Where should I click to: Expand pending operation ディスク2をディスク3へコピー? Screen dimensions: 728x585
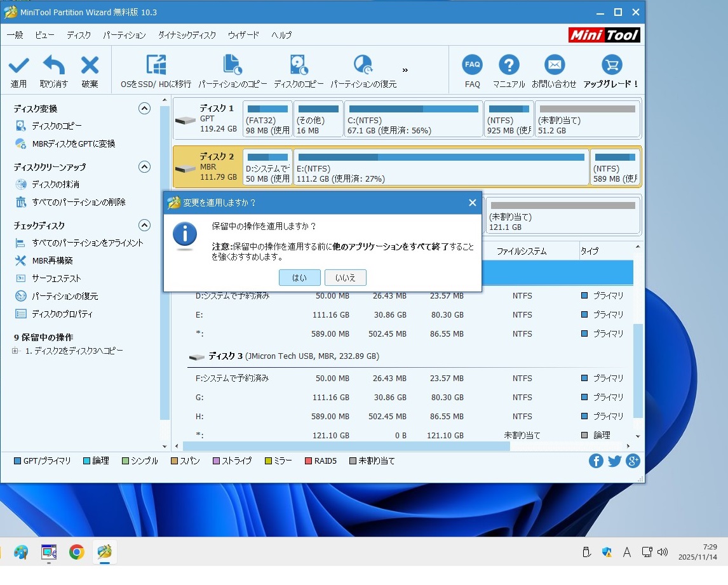pos(15,351)
